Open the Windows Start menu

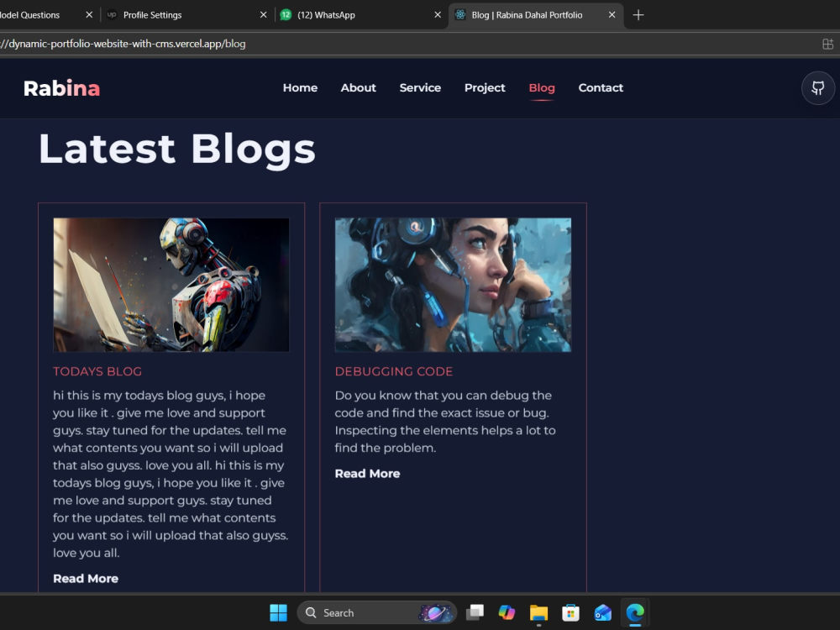point(278,612)
